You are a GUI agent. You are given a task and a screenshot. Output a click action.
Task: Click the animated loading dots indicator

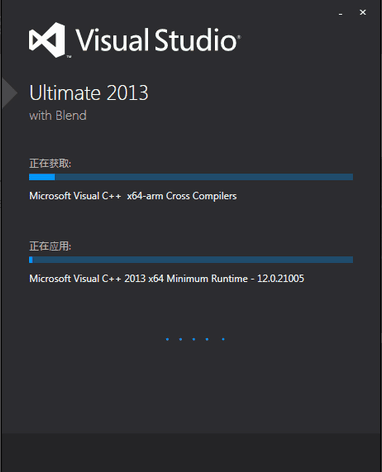click(195, 339)
